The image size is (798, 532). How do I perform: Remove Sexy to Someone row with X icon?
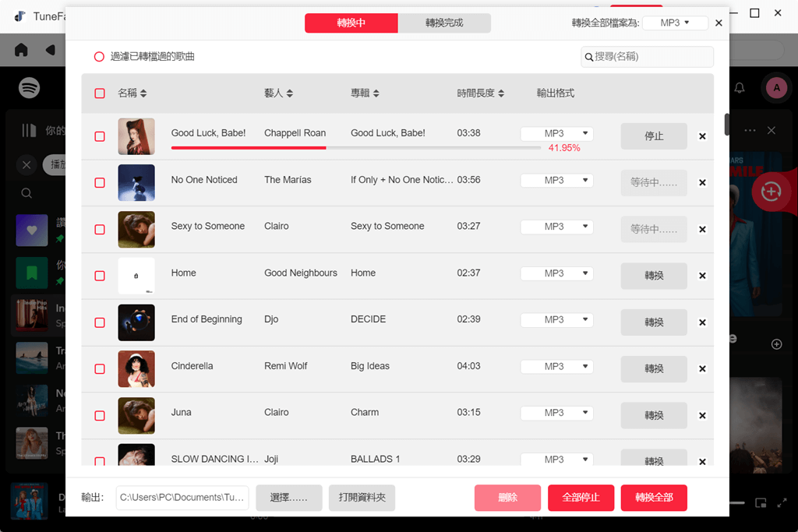pos(702,229)
